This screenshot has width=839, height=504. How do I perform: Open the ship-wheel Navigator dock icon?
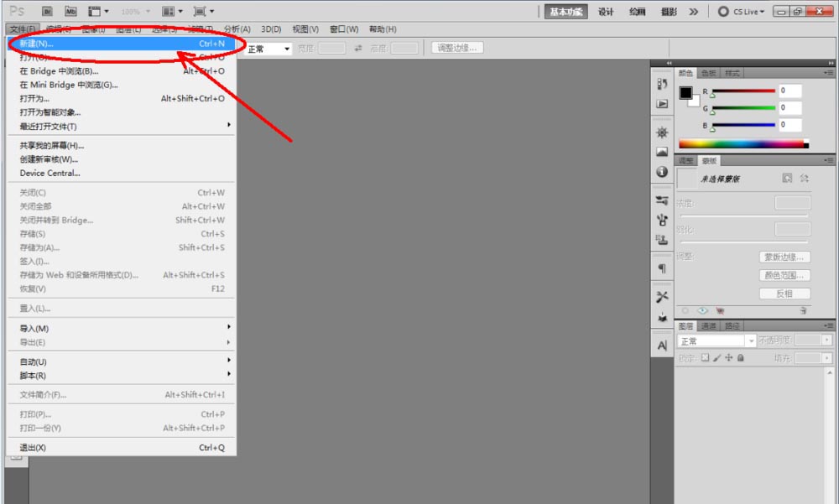(x=662, y=132)
